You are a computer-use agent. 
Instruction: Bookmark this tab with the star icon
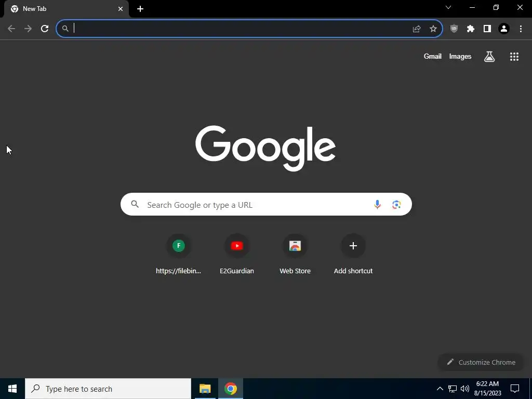pos(433,29)
